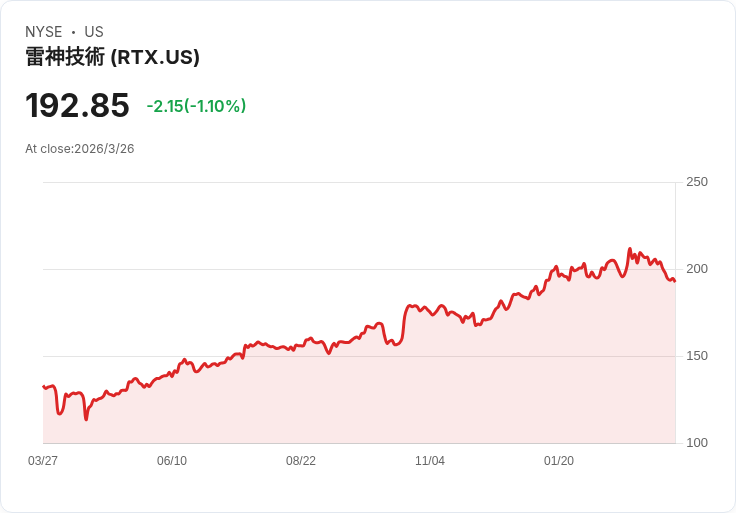The image size is (736, 513).
Task: Select the 100 y-axis label
Action: pos(697,443)
